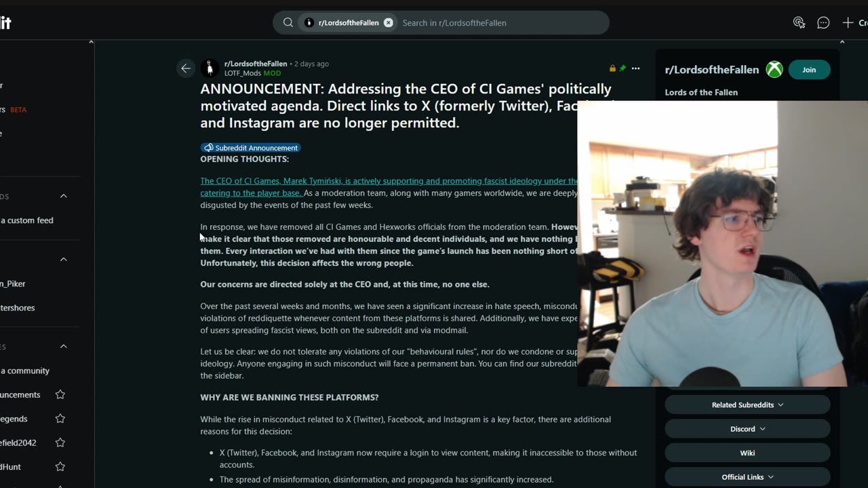
Task: Collapse the custom feeds section chevron
Action: click(64, 196)
